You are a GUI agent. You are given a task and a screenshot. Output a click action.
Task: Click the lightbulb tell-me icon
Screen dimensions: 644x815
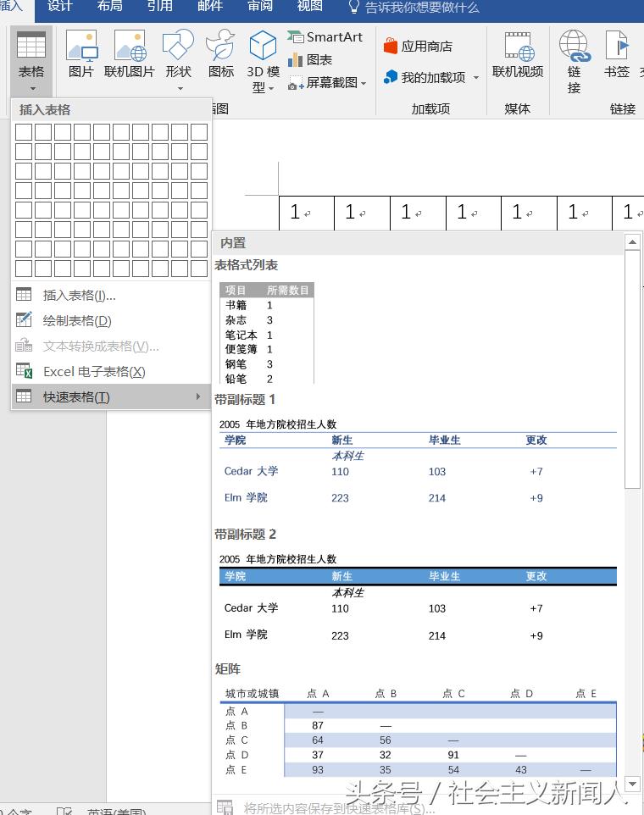coord(354,8)
